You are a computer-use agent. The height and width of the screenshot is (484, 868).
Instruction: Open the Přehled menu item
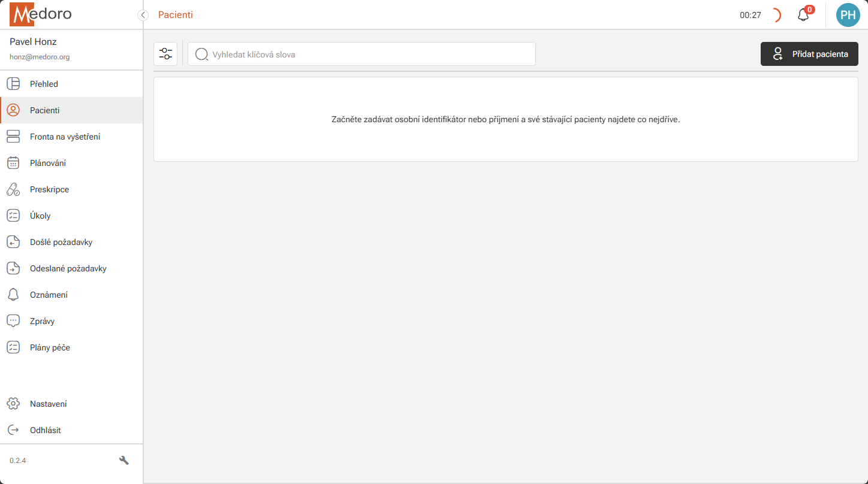pyautogui.click(x=44, y=84)
